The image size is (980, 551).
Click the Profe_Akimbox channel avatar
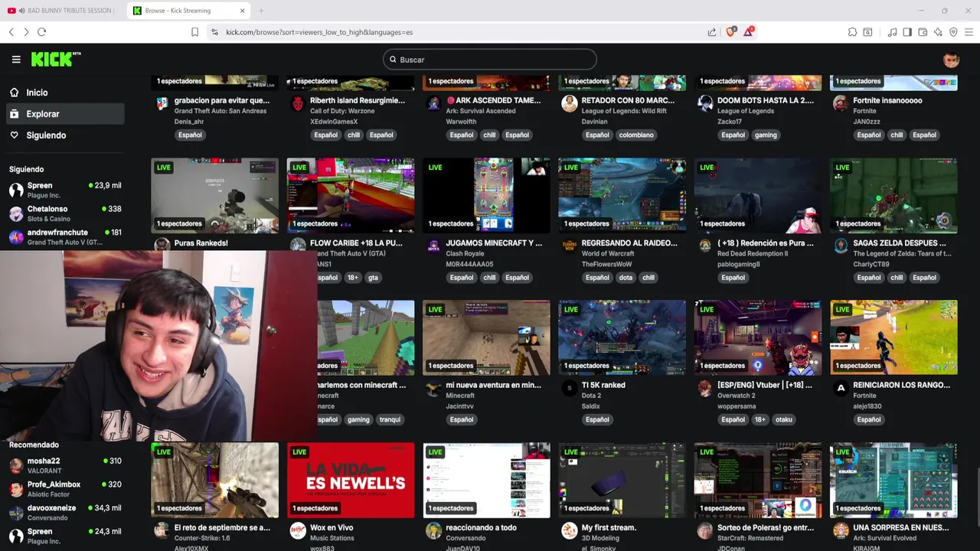pyautogui.click(x=16, y=489)
